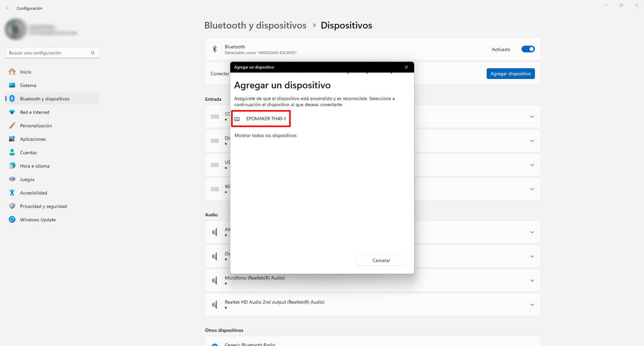Click the Privacidad y seguridad shield icon
Screen dimensions: 644x346
point(12,206)
